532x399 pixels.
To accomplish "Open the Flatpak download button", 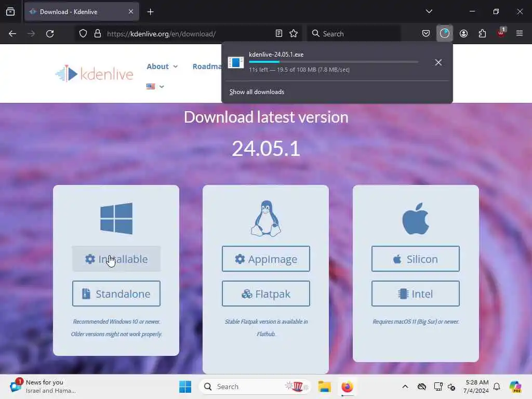I will pos(266,294).
